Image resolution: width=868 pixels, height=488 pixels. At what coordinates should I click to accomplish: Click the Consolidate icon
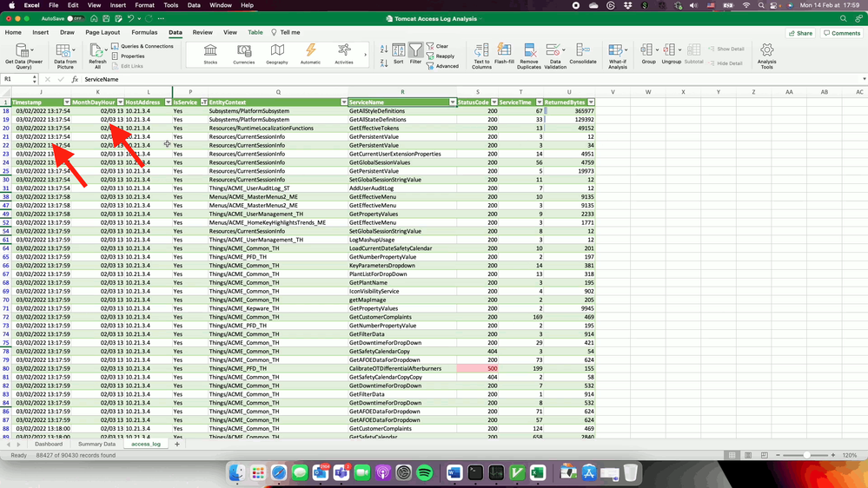583,54
